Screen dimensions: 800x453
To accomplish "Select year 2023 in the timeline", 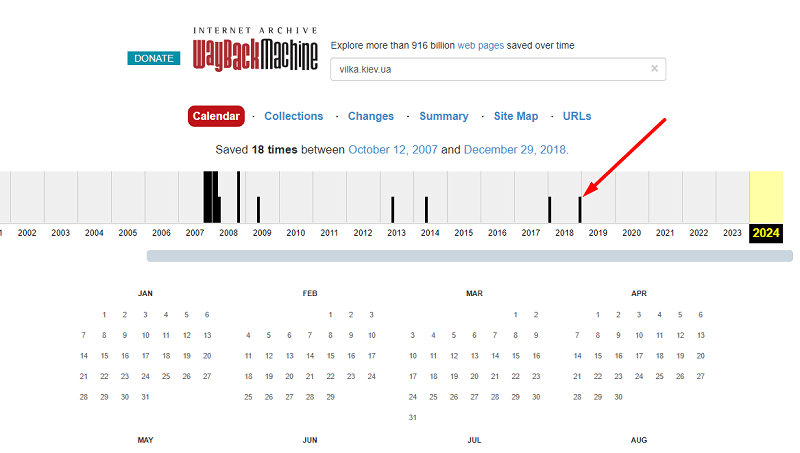I will 732,233.
